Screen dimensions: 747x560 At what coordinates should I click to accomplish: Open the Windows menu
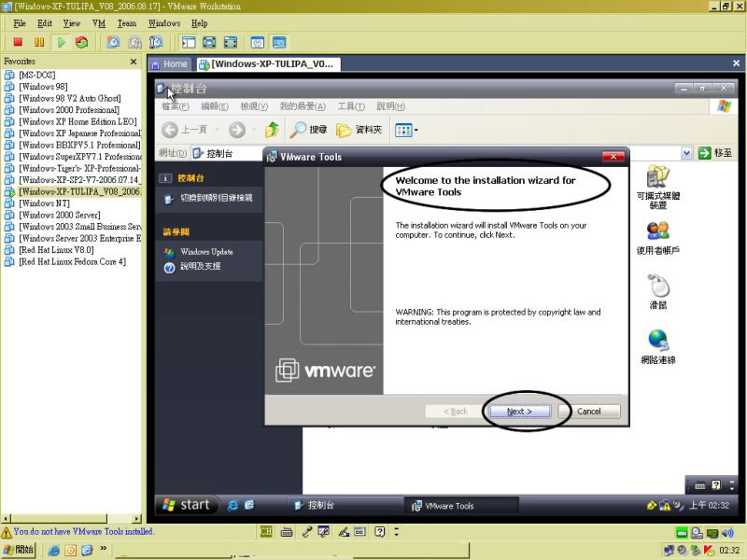pos(164,23)
